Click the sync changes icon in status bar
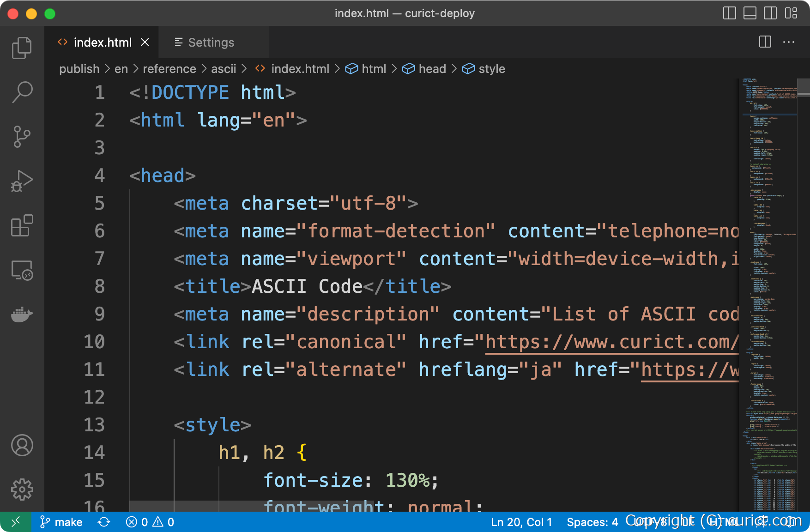Screen dimensions: 810x532 104,521
